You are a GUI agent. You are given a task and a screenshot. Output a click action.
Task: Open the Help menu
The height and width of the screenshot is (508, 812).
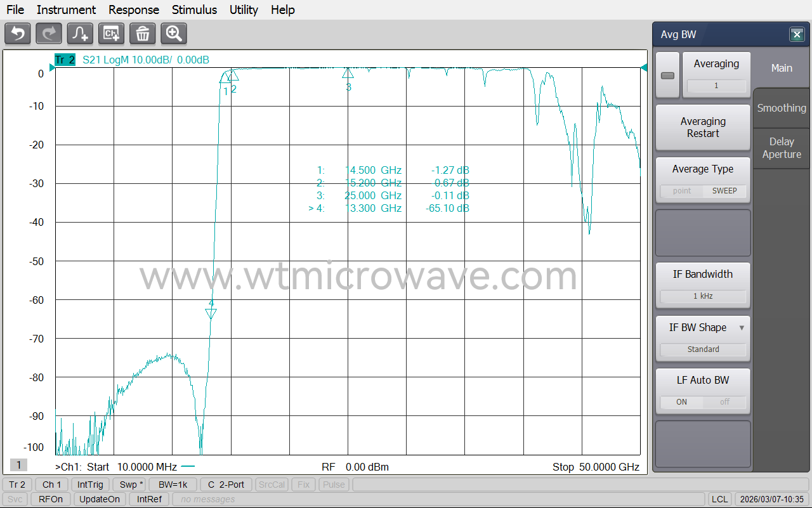tap(282, 10)
